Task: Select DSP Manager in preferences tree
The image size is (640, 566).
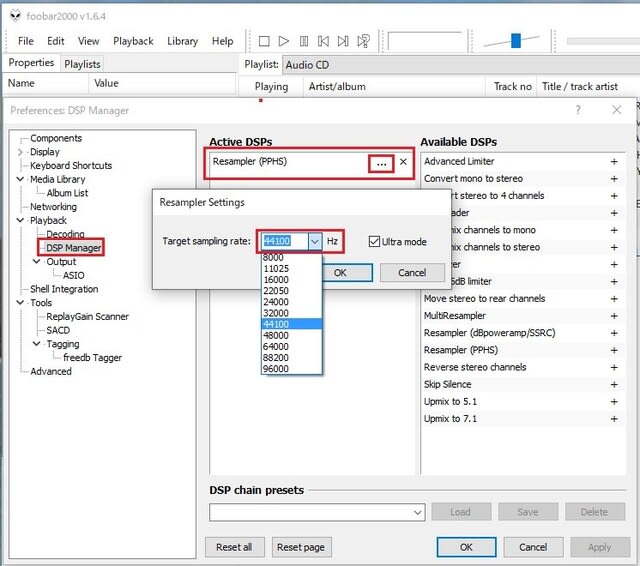Action: [x=73, y=248]
